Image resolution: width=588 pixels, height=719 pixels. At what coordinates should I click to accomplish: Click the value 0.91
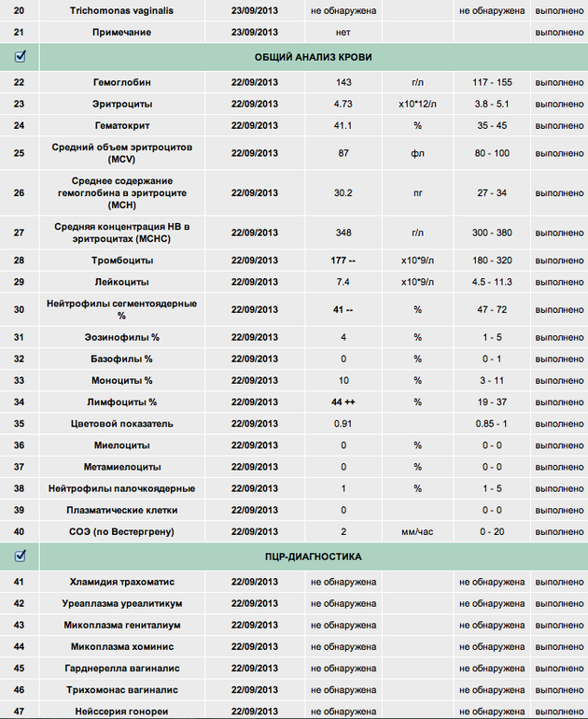[343, 424]
